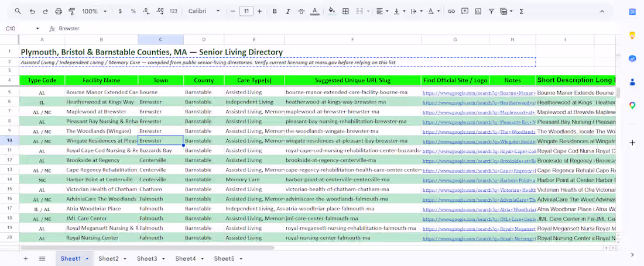The width and height of the screenshot is (644, 266).
Task: Select the Facility Name header cell
Action: click(x=101, y=80)
